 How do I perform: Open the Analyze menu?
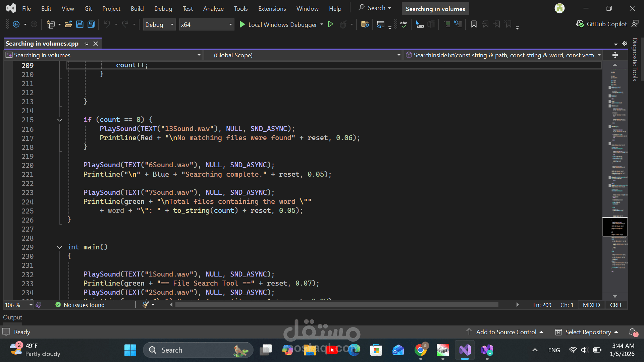click(x=213, y=9)
